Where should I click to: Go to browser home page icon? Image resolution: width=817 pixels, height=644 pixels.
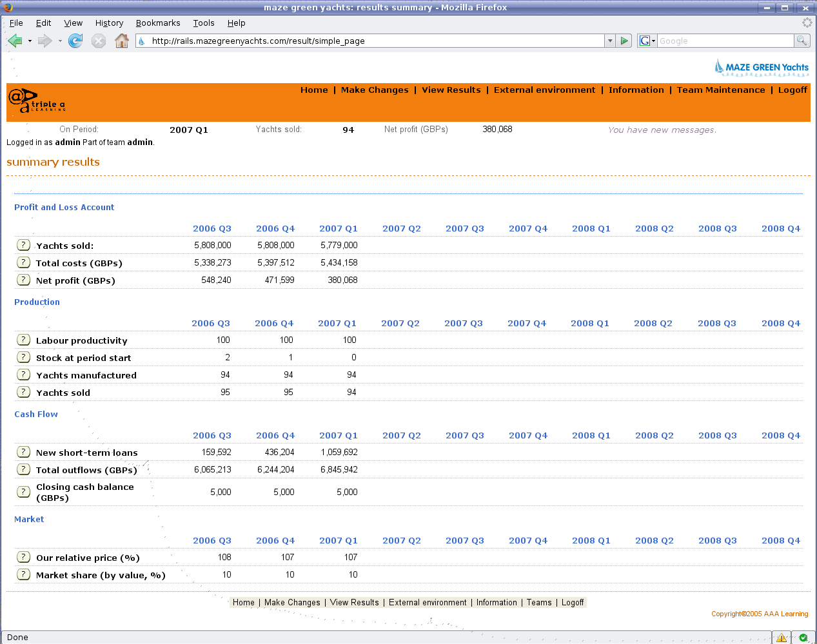point(120,41)
